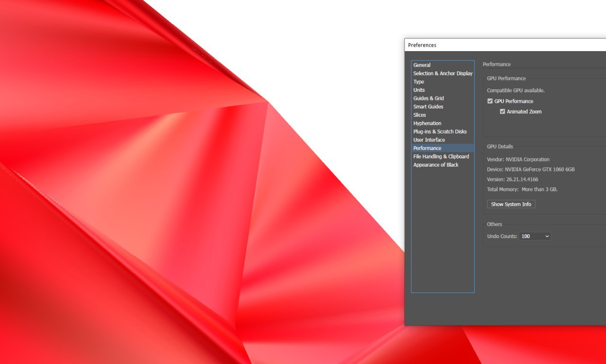
Task: Open the Undo Counts dropdown
Action: (x=535, y=236)
